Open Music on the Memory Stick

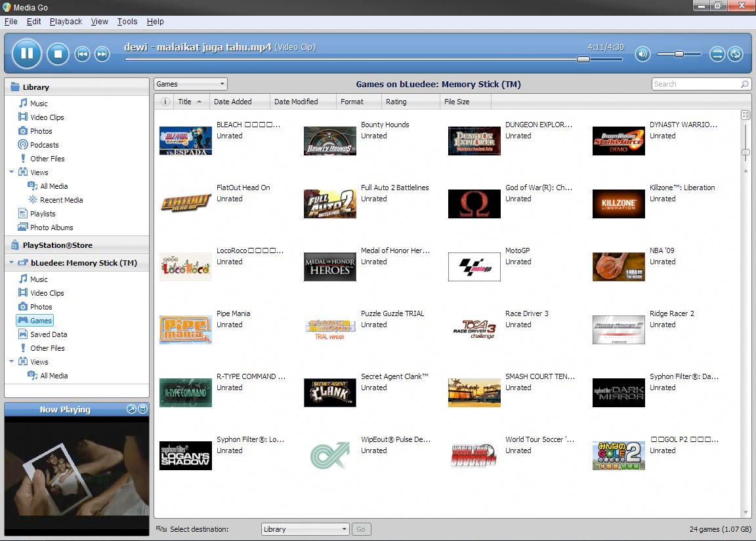tap(33, 279)
